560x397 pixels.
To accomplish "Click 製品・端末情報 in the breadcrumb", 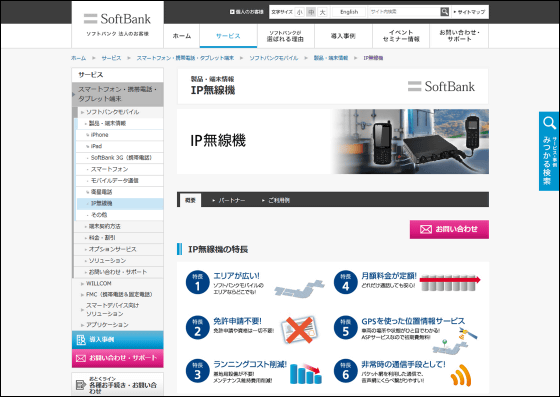I will tap(331, 58).
